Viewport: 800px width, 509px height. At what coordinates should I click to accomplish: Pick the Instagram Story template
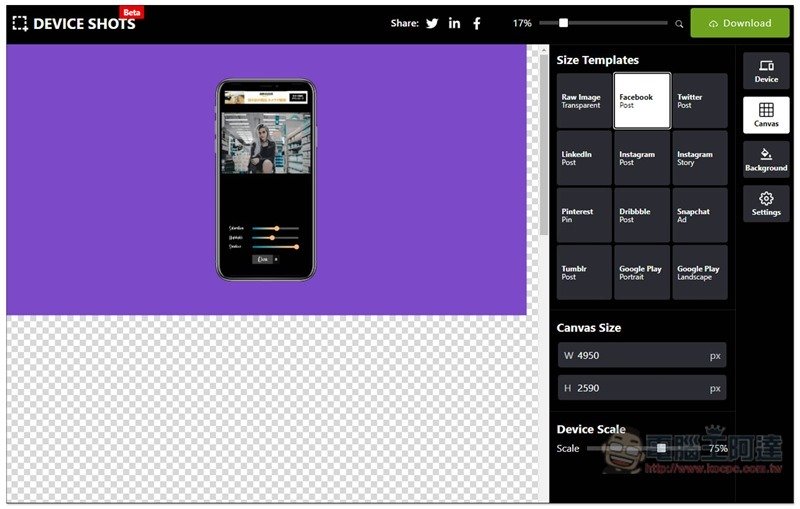(x=699, y=158)
